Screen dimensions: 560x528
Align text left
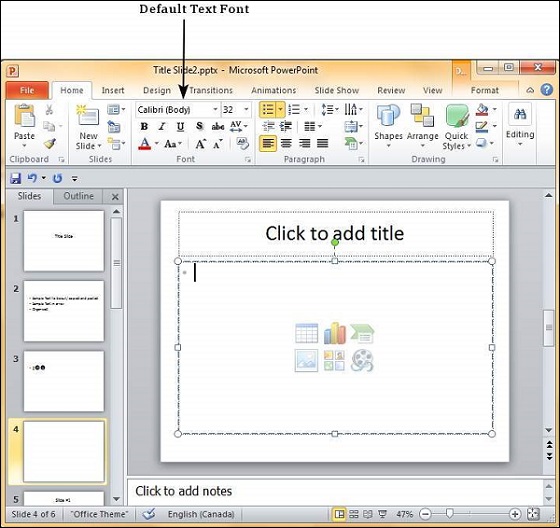[x=268, y=144]
